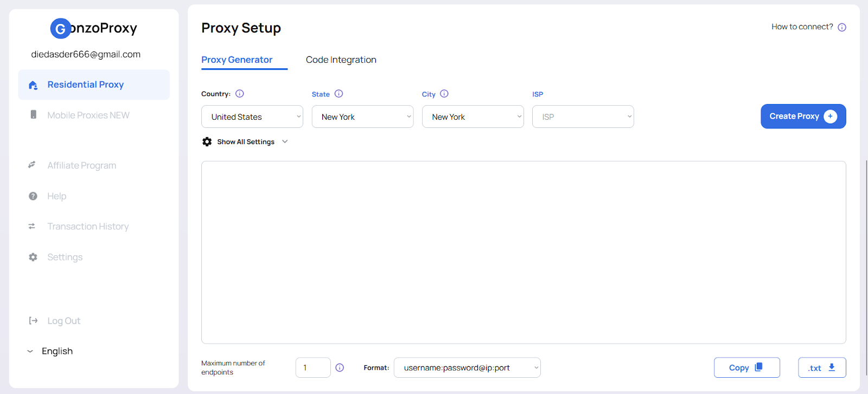This screenshot has width=868, height=394.
Task: Click the GonzoProxy logo icon
Action: (60, 28)
